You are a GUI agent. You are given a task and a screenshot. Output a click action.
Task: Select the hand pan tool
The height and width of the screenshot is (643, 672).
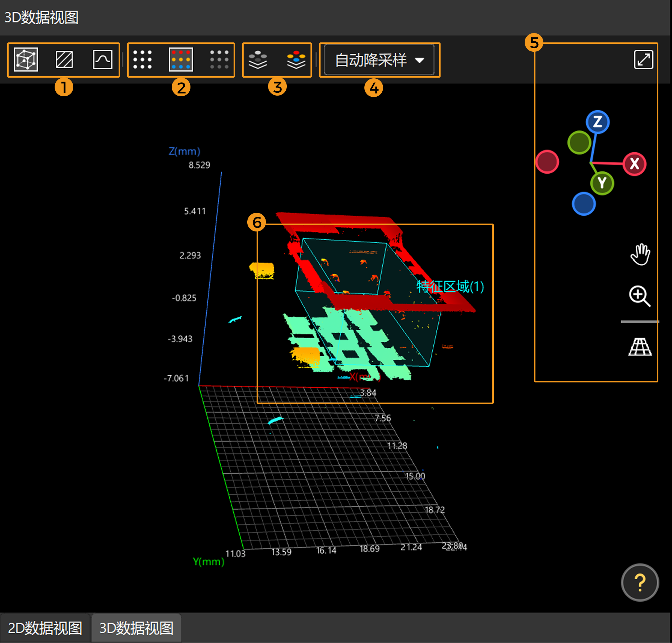640,254
